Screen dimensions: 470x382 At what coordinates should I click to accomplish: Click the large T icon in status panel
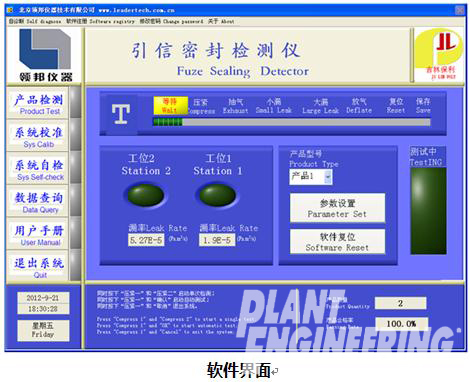point(120,114)
